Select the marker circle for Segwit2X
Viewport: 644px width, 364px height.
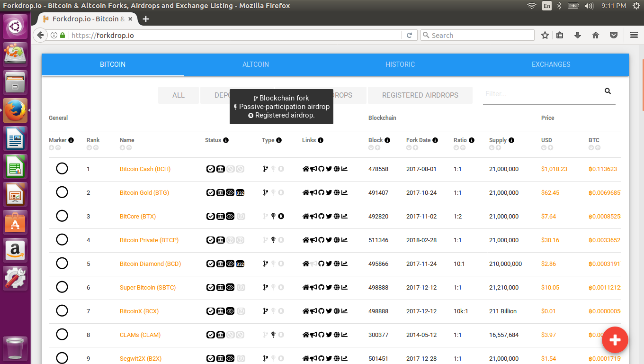point(62,358)
